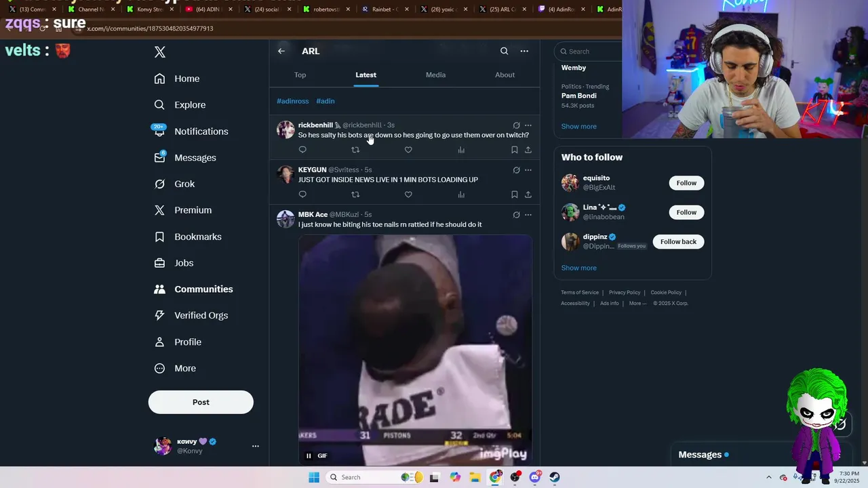Viewport: 868px width, 488px height.
Task: Click the #adinross hashtag
Action: click(x=292, y=101)
